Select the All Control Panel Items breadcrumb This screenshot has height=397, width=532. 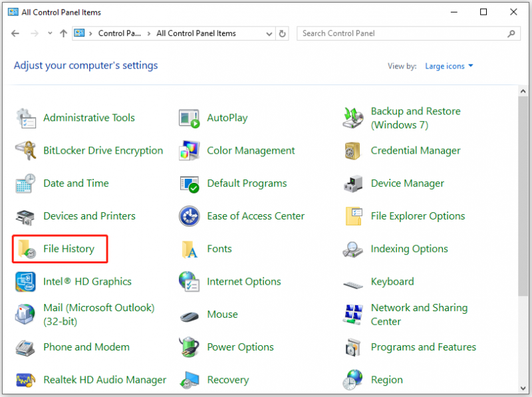[x=196, y=33]
